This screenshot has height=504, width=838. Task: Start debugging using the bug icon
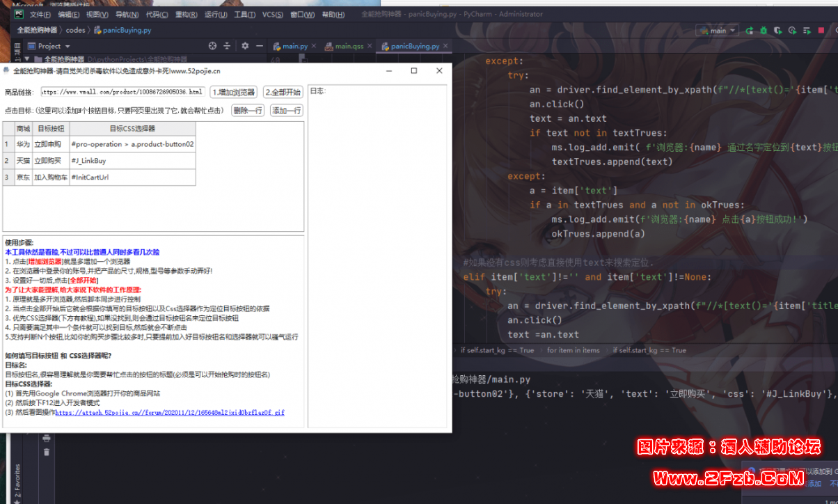(764, 31)
